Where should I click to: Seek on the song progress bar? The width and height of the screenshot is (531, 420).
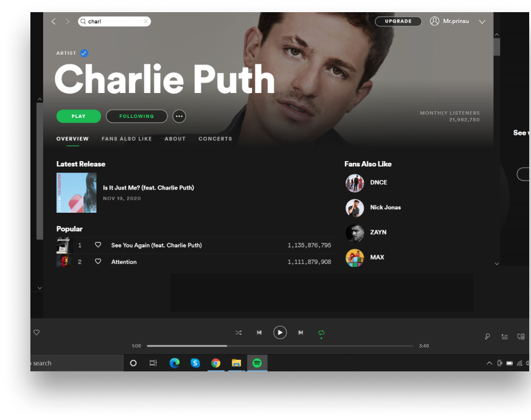280,346
